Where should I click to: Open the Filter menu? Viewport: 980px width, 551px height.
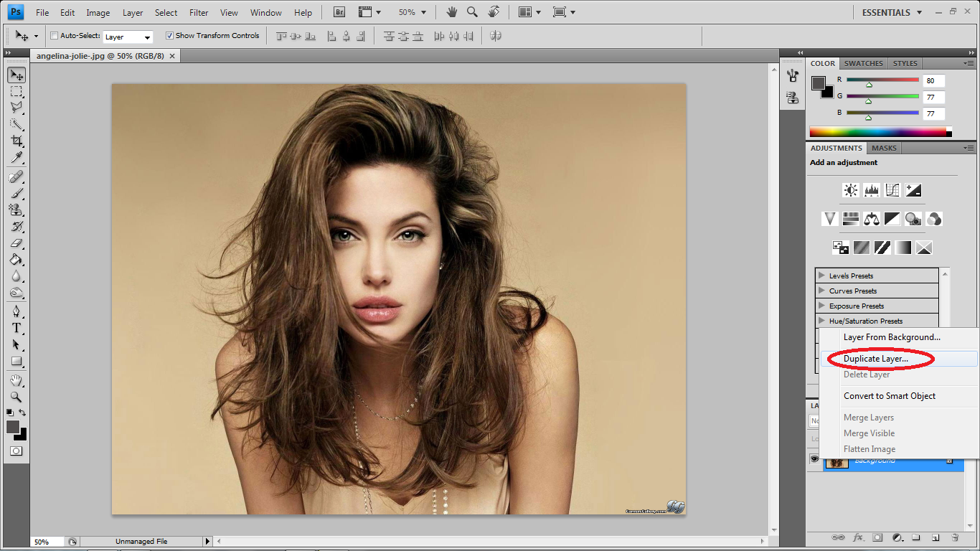click(x=199, y=12)
